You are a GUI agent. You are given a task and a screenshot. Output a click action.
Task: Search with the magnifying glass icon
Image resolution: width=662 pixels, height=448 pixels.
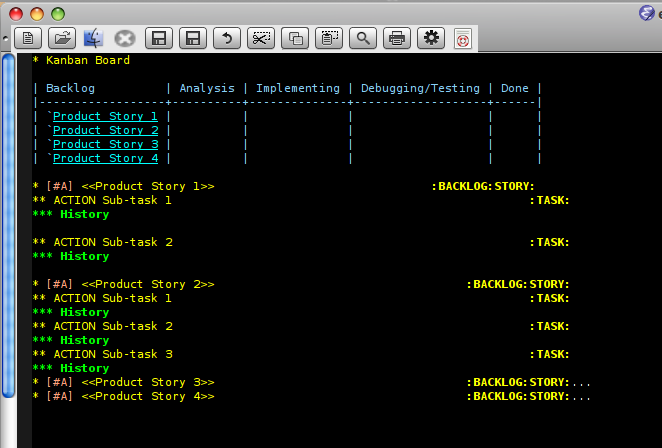click(x=363, y=38)
